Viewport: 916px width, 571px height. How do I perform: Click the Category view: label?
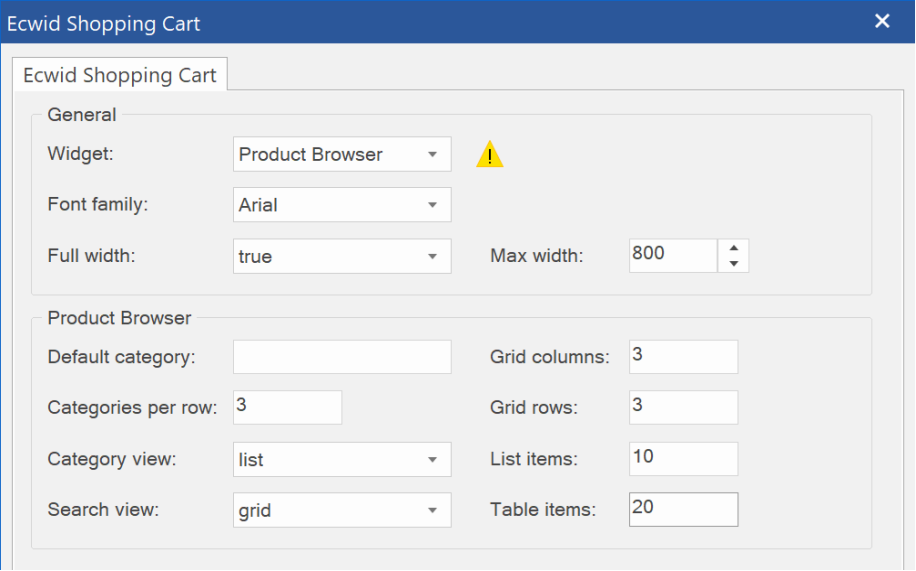click(x=112, y=459)
